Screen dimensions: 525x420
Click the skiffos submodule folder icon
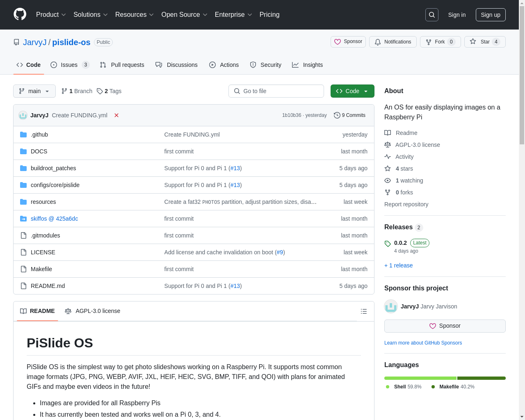pyautogui.click(x=23, y=219)
